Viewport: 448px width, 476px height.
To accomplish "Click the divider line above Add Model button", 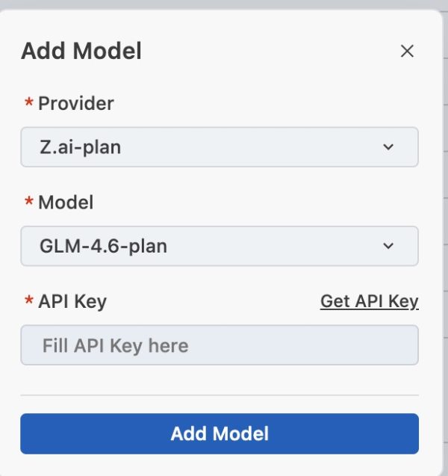I will coord(219,395).
